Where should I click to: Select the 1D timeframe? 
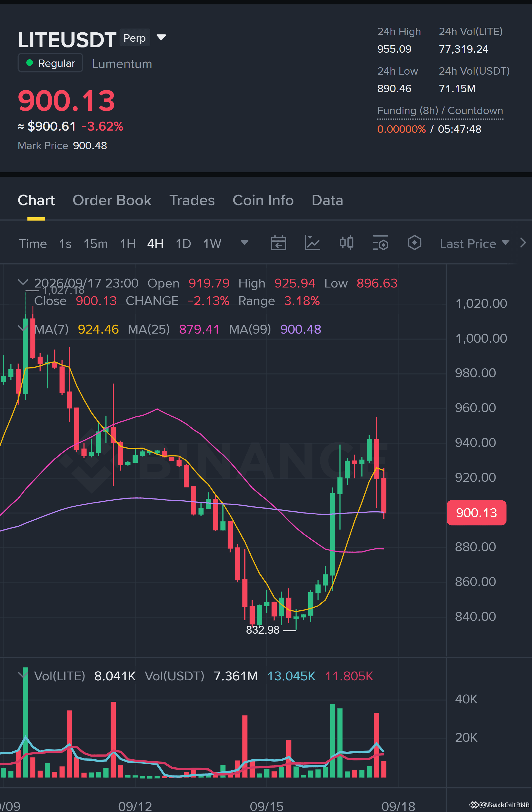183,244
